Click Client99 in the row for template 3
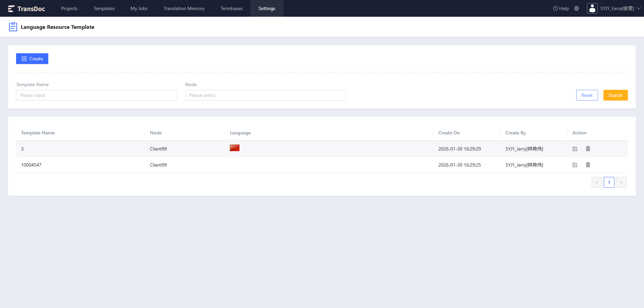The height and width of the screenshot is (308, 644). tap(158, 149)
